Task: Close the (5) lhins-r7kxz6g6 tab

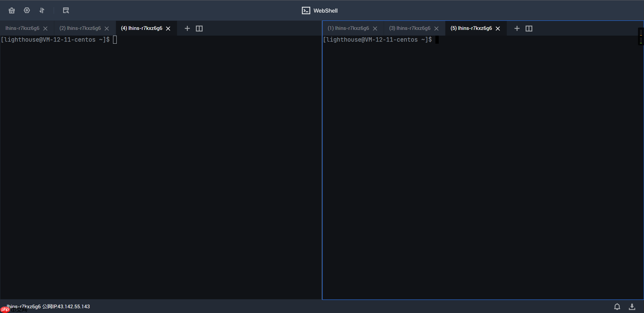Action: click(498, 29)
